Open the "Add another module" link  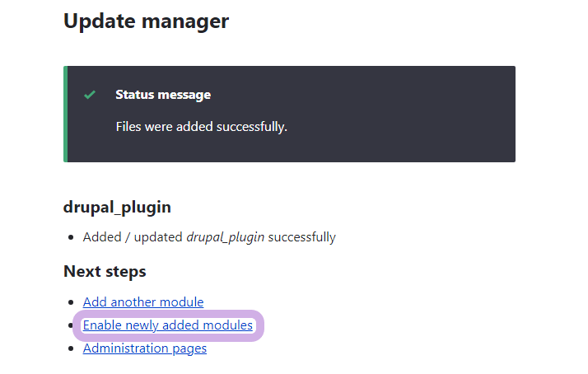pyautogui.click(x=143, y=302)
